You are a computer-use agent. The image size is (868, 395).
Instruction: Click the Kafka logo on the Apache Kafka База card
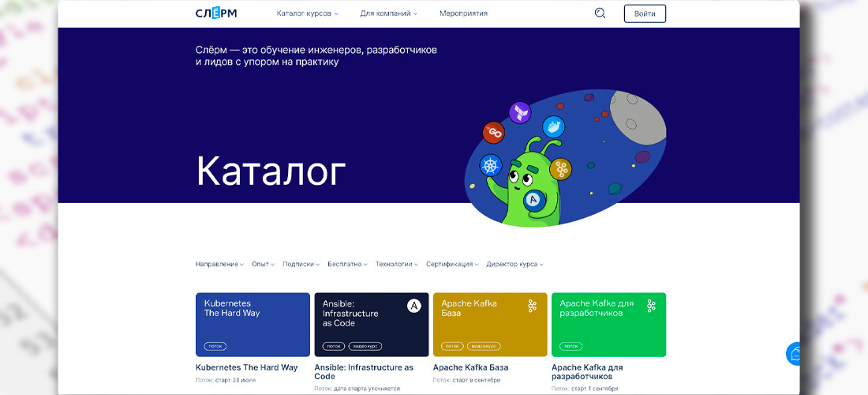533,306
